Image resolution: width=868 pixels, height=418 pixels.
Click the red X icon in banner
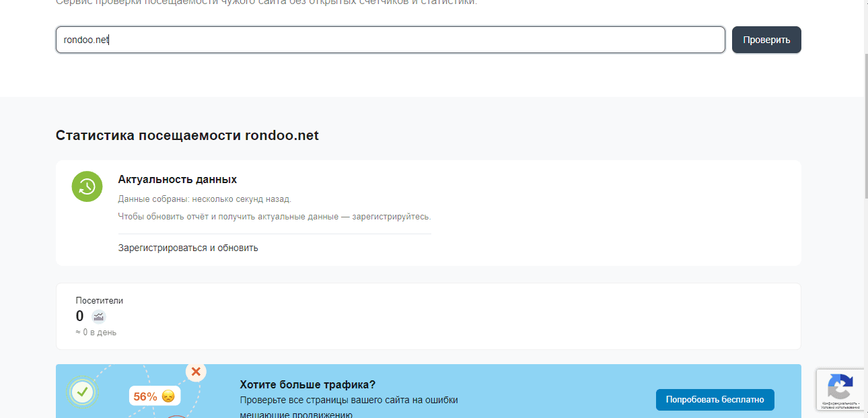pos(196,372)
